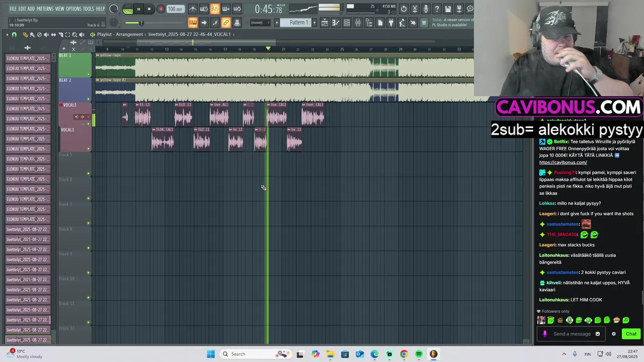
Task: Toggle overdub recording mode
Action: (x=226, y=9)
